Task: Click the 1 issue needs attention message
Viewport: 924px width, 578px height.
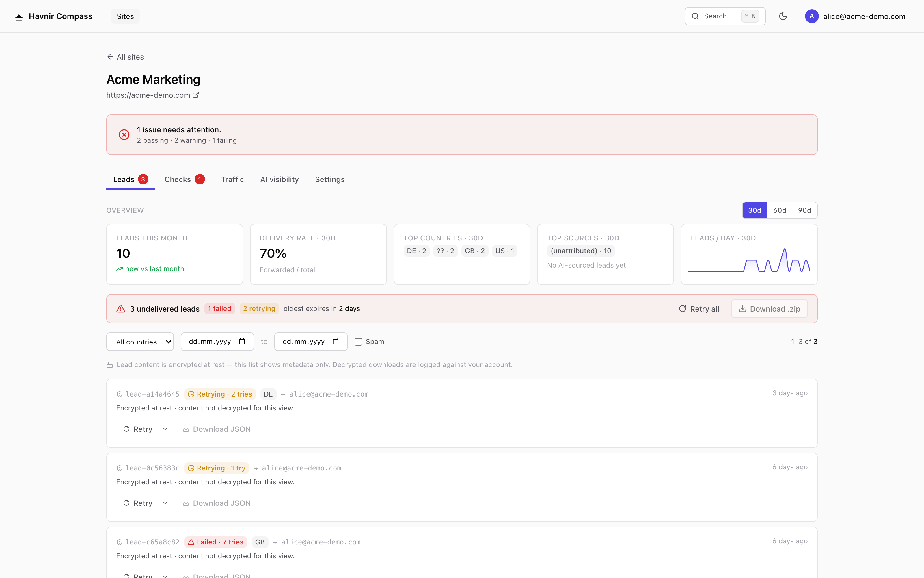Action: point(179,130)
